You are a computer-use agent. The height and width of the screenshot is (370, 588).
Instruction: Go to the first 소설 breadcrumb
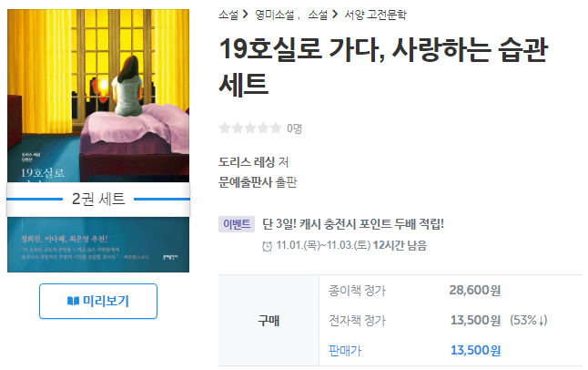coord(228,15)
